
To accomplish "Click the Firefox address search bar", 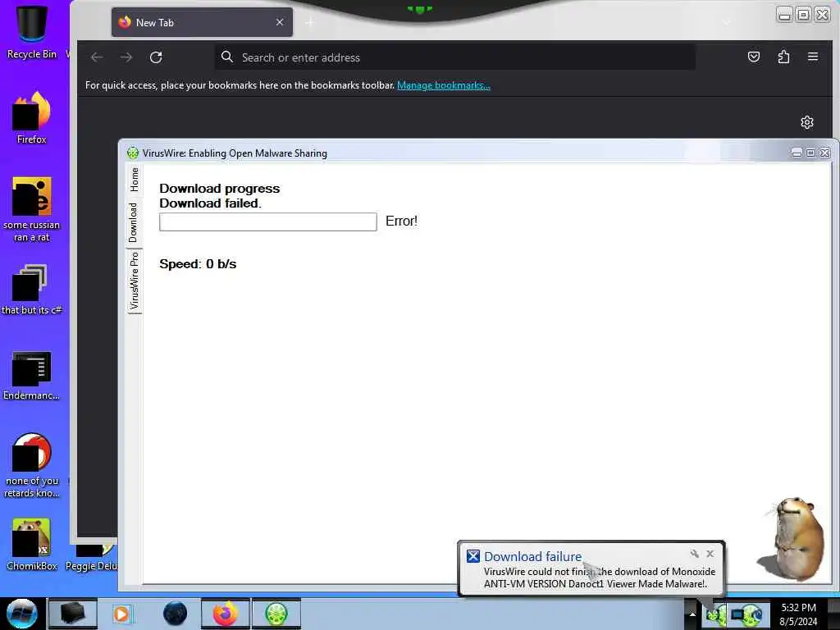I will click(454, 57).
